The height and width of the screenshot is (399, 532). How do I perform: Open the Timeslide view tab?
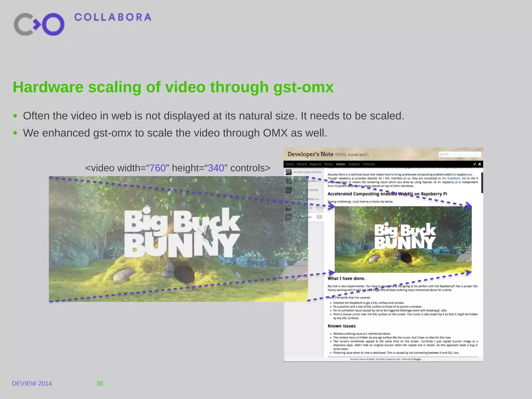pos(369,164)
